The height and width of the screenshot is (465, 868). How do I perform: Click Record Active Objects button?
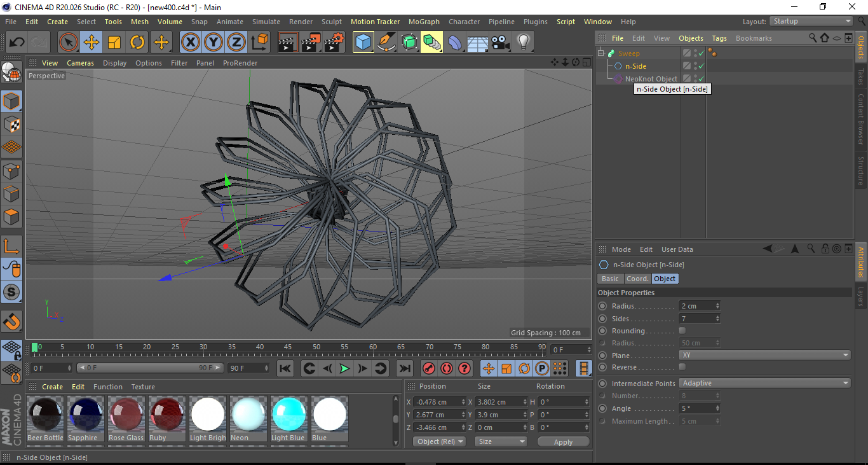[x=429, y=368]
